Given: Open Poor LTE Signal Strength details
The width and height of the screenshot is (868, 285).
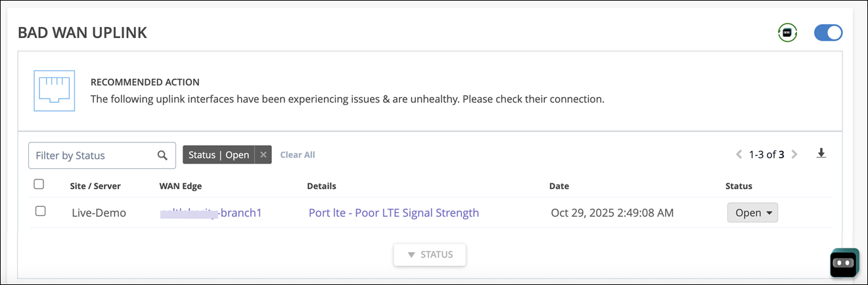Looking at the screenshot, I should [394, 213].
